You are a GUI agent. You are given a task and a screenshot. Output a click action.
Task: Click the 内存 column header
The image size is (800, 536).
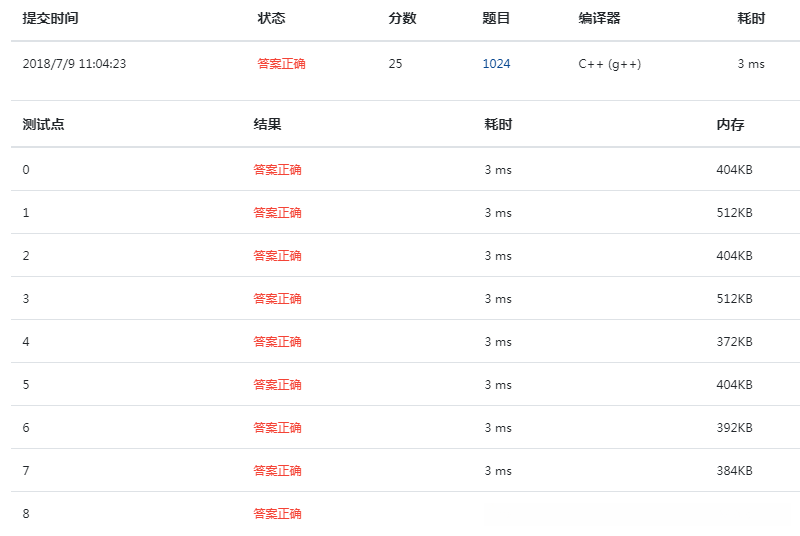(730, 125)
